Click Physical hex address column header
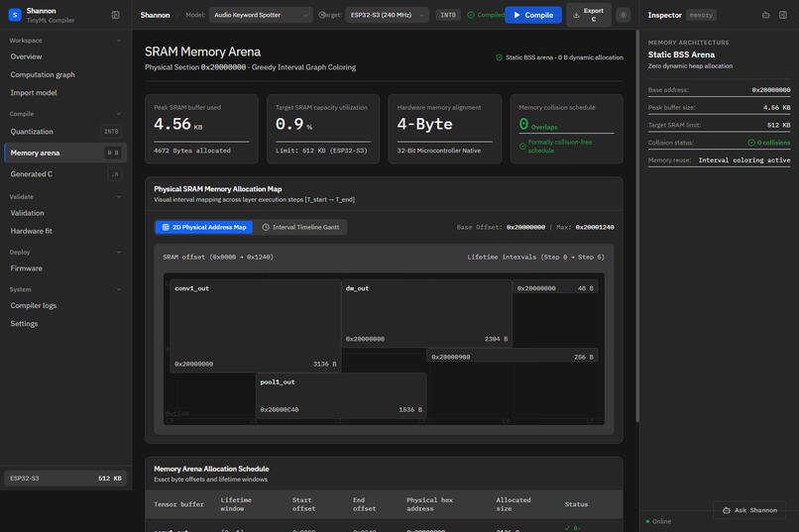 click(429, 504)
